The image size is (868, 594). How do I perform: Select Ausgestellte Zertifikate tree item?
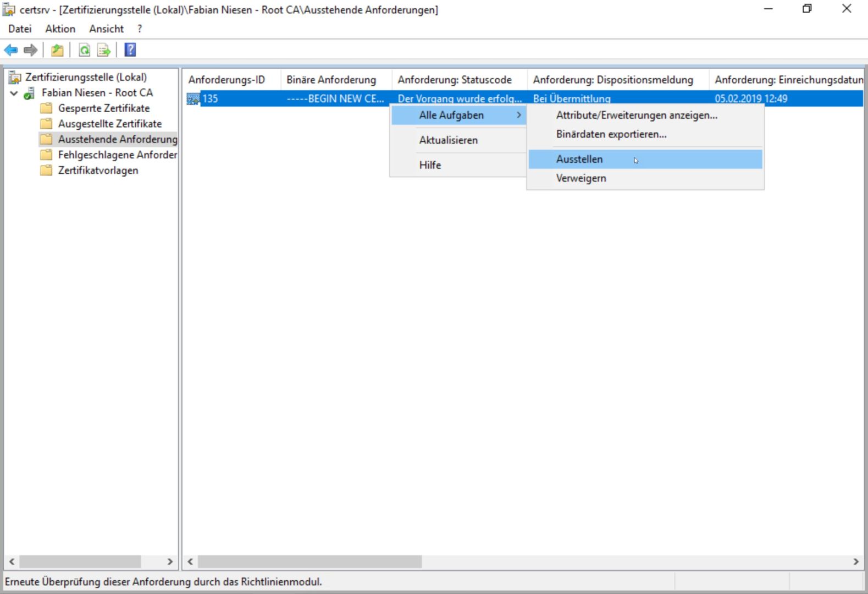click(x=110, y=124)
